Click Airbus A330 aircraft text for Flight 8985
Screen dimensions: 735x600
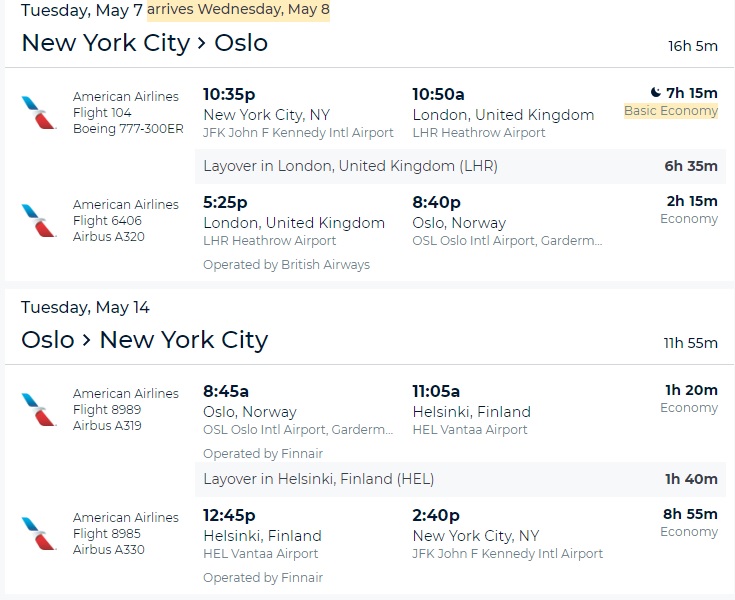[109, 550]
